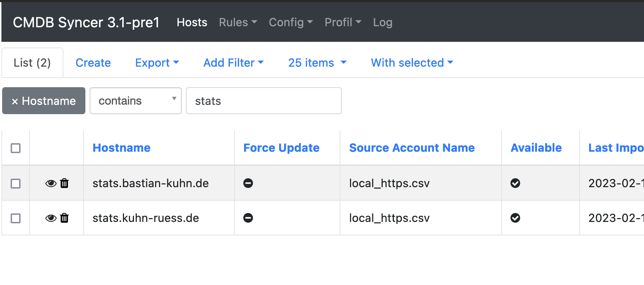The image size is (644, 285).
Task: Click the Create link
Action: (93, 63)
